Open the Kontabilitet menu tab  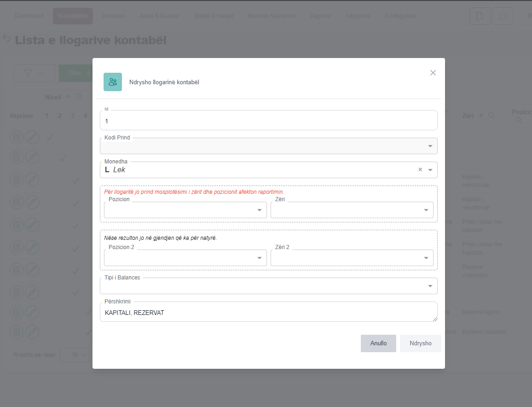coord(73,16)
